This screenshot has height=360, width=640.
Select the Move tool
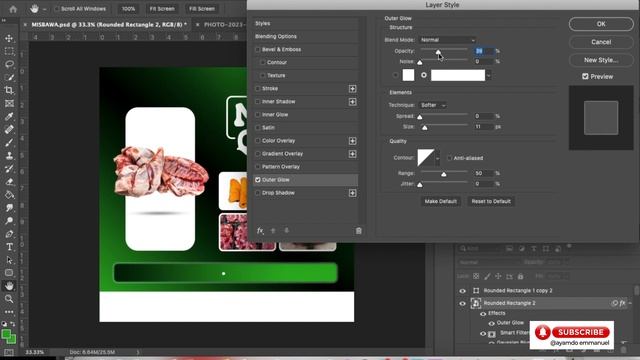coord(9,38)
